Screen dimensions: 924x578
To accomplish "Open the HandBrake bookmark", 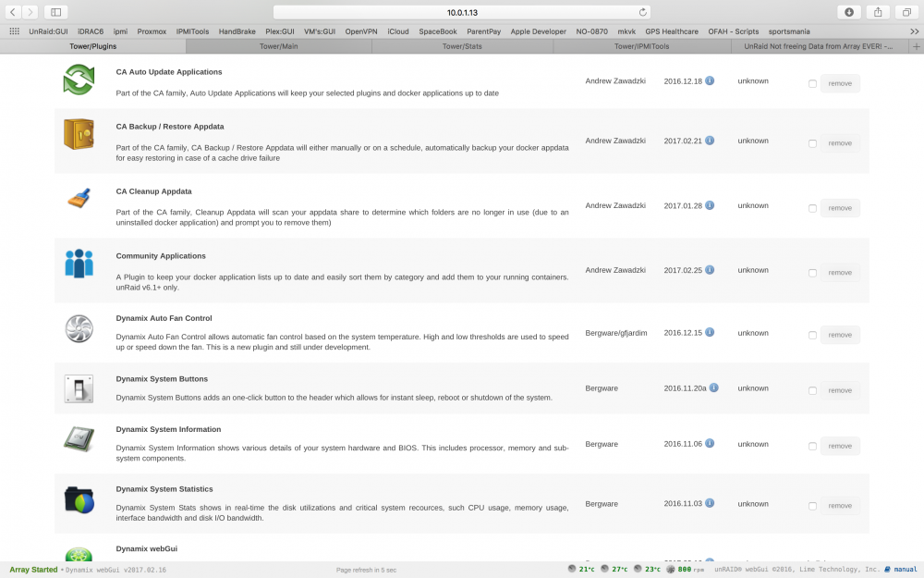I will [x=237, y=31].
